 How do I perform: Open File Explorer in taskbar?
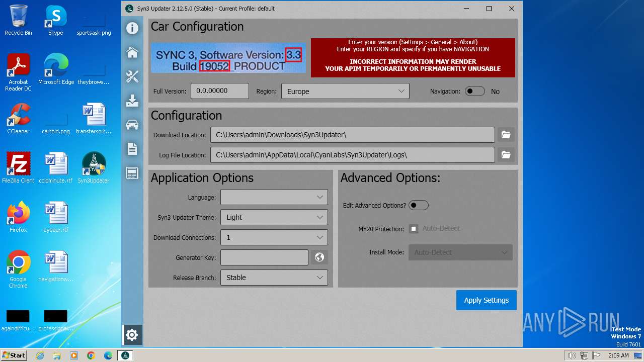point(57,355)
